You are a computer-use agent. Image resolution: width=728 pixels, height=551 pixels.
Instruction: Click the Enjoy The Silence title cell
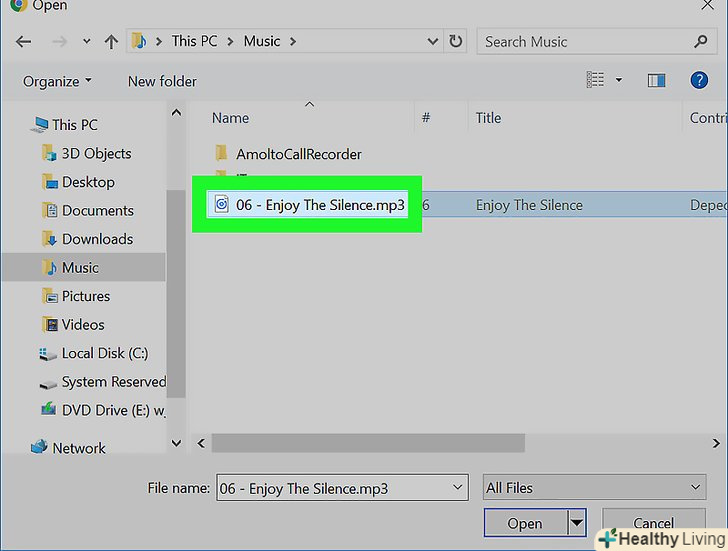[529, 205]
